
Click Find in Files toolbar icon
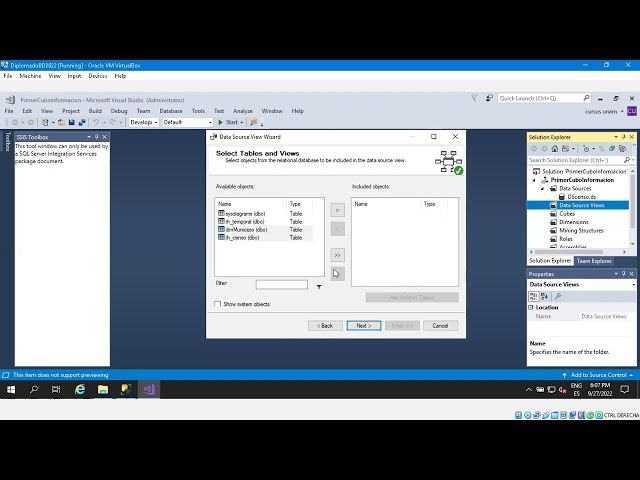[x=253, y=122]
